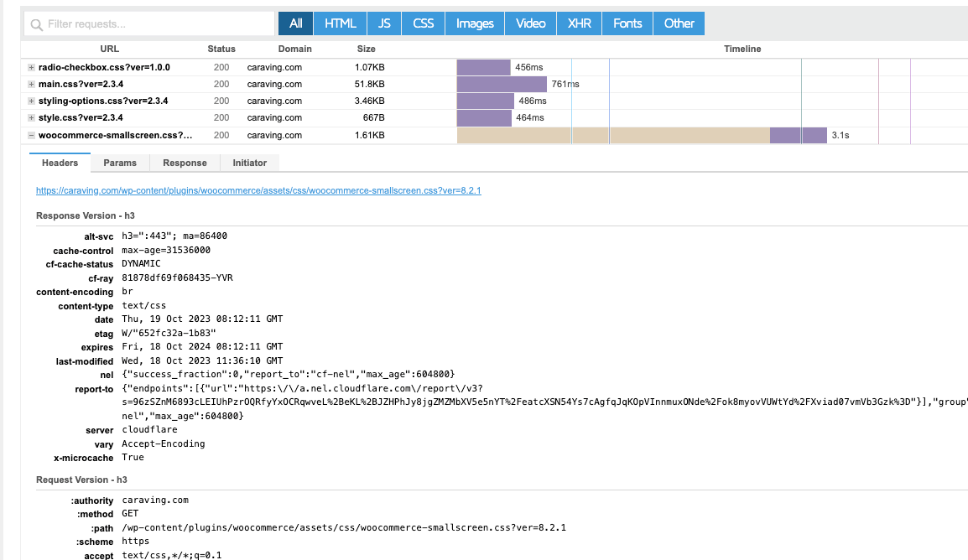Collapse the woocommerce-smallscreen.css request row
Image resolution: width=968 pixels, height=560 pixels.
tap(31, 135)
